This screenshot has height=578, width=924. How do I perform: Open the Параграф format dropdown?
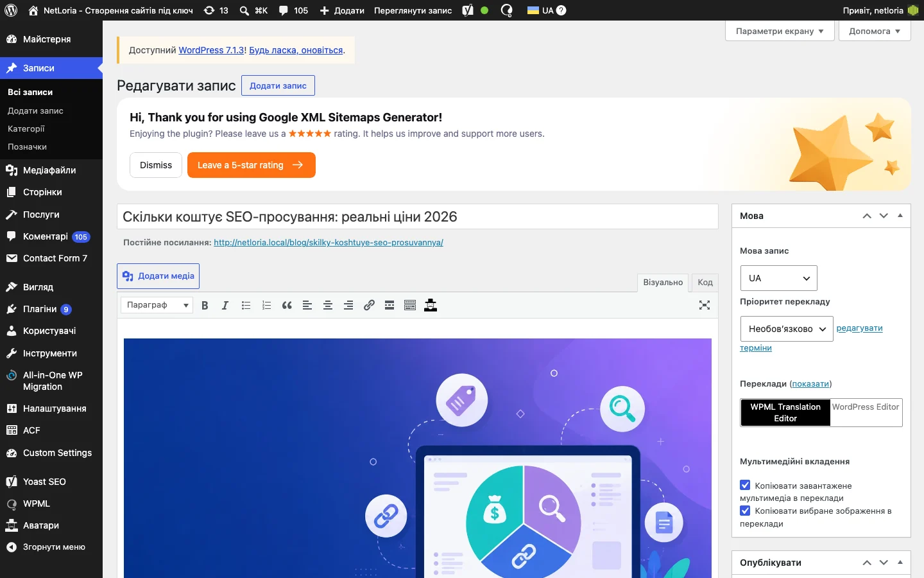click(x=157, y=305)
